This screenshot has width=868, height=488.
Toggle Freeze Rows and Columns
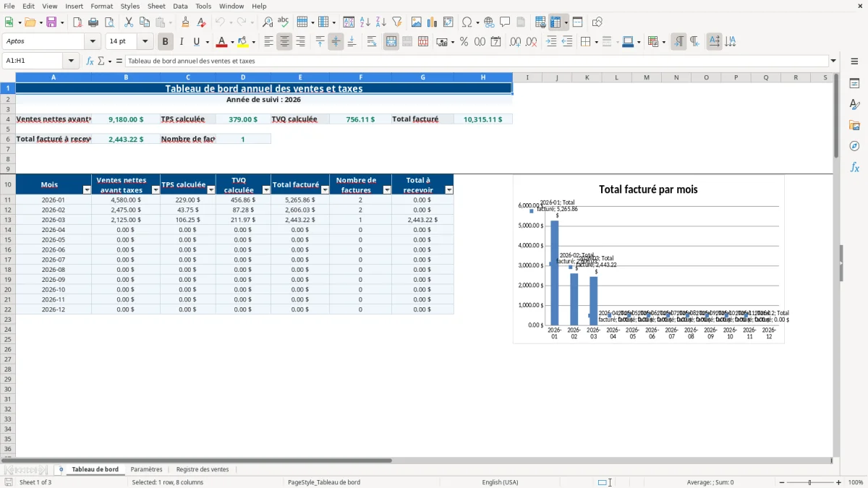tap(556, 22)
